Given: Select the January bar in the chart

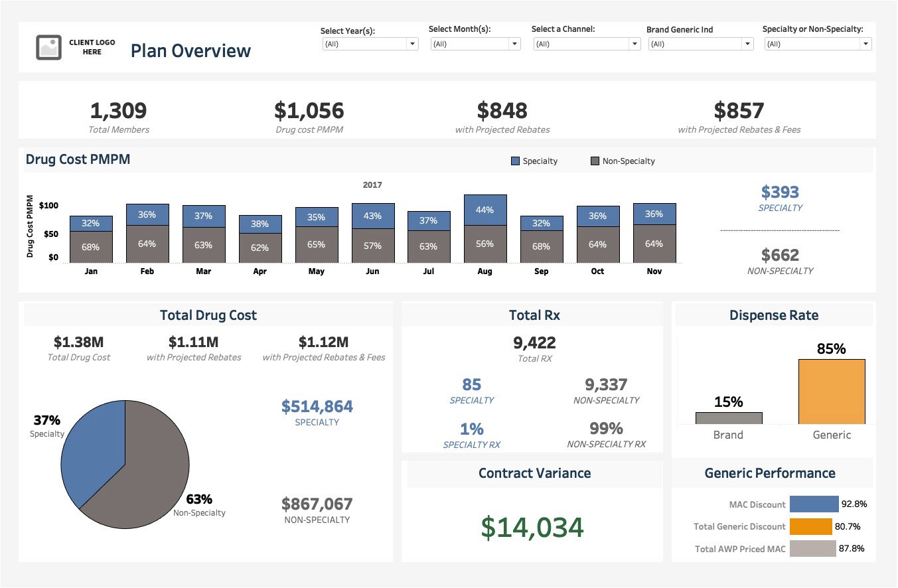Looking at the screenshot, I should coord(90,236).
